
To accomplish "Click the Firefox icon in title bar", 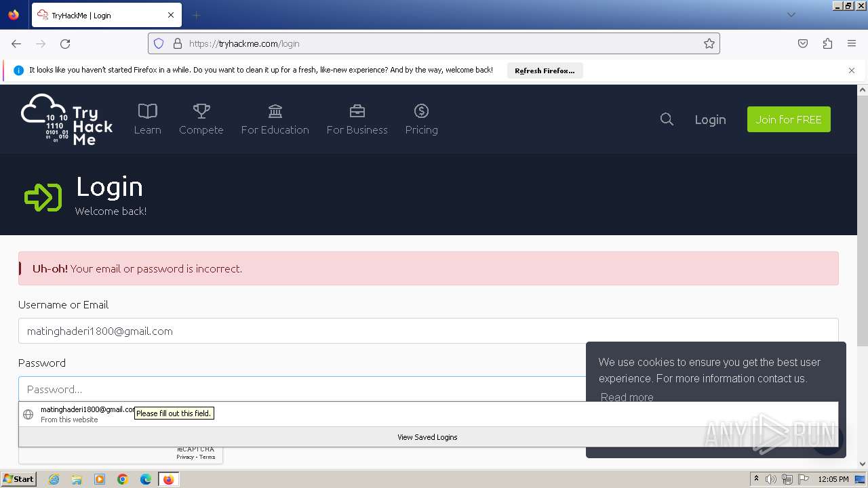I will click(x=14, y=15).
